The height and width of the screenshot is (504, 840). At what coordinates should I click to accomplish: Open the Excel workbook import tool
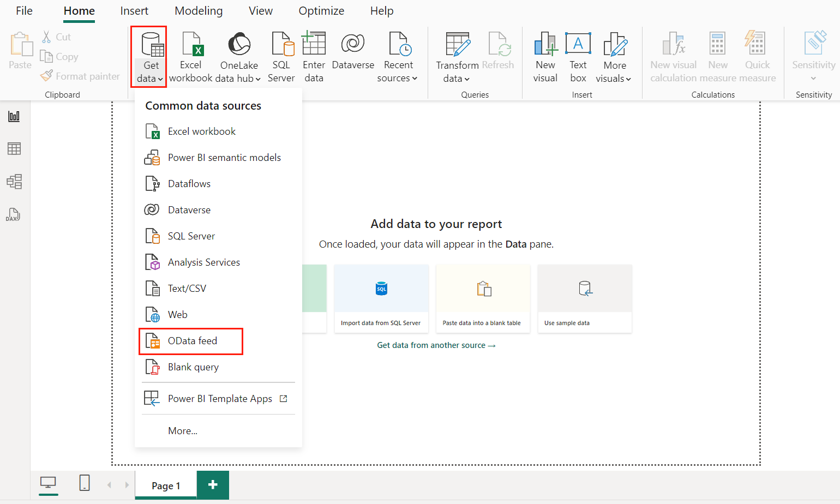(190, 56)
